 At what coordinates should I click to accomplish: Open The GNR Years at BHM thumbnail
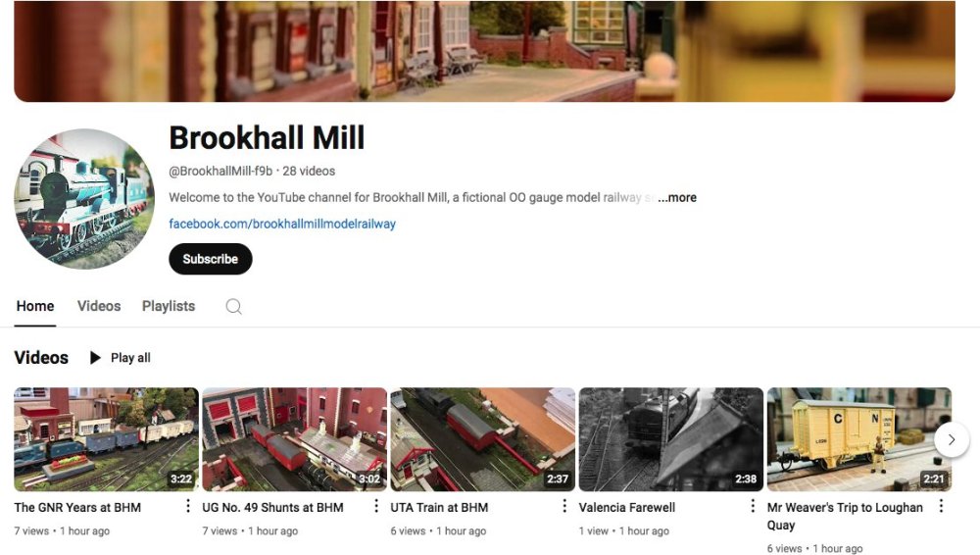pos(106,439)
